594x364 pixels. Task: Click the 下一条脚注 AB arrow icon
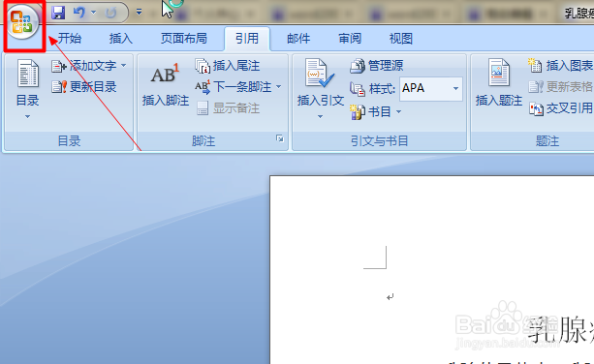pyautogui.click(x=203, y=87)
